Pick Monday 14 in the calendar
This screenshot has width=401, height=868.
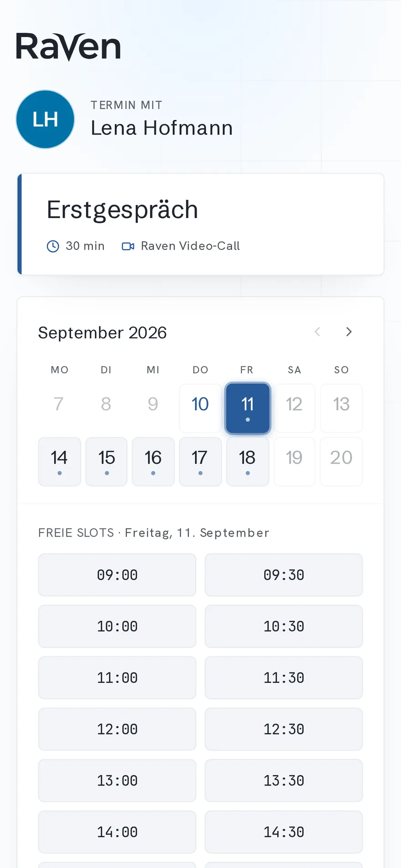click(x=60, y=462)
